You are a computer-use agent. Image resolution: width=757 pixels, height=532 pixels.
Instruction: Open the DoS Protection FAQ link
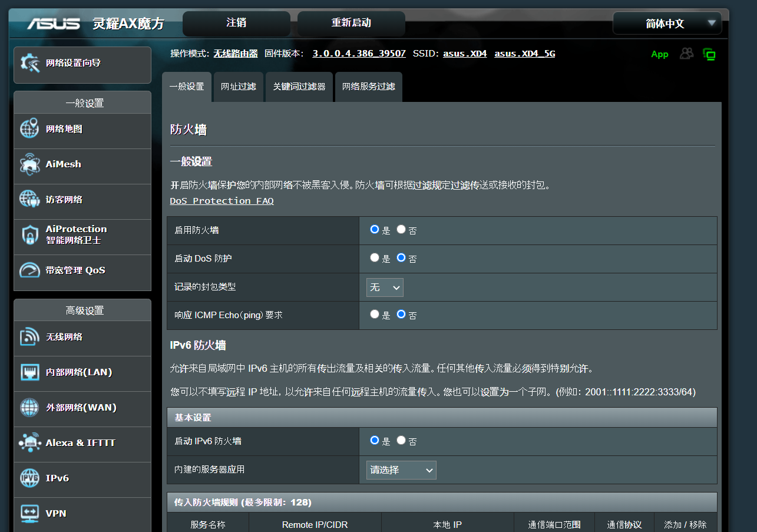click(x=222, y=201)
